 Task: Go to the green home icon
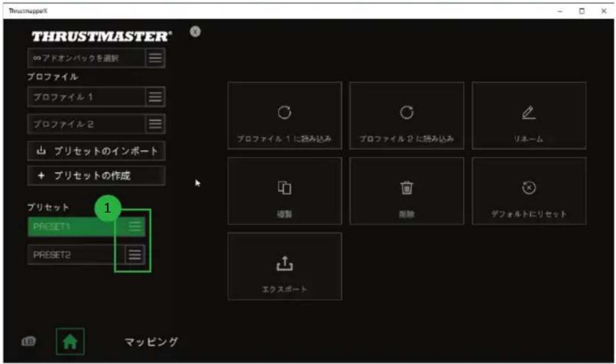pos(70,341)
